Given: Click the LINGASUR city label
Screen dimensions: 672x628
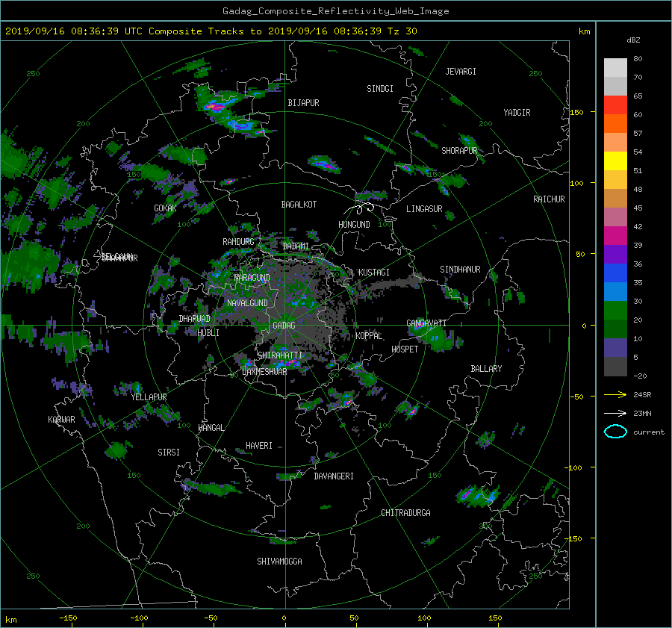Looking at the screenshot, I should 424,209.
